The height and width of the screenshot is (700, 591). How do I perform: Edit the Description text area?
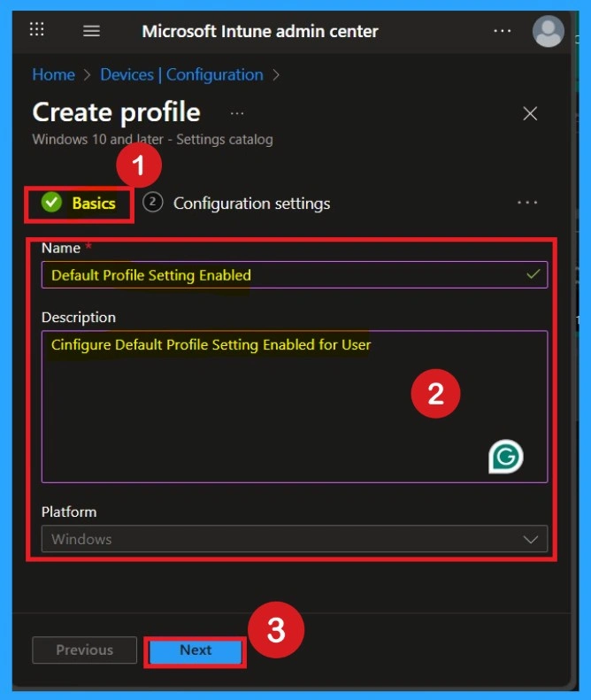pyautogui.click(x=294, y=407)
